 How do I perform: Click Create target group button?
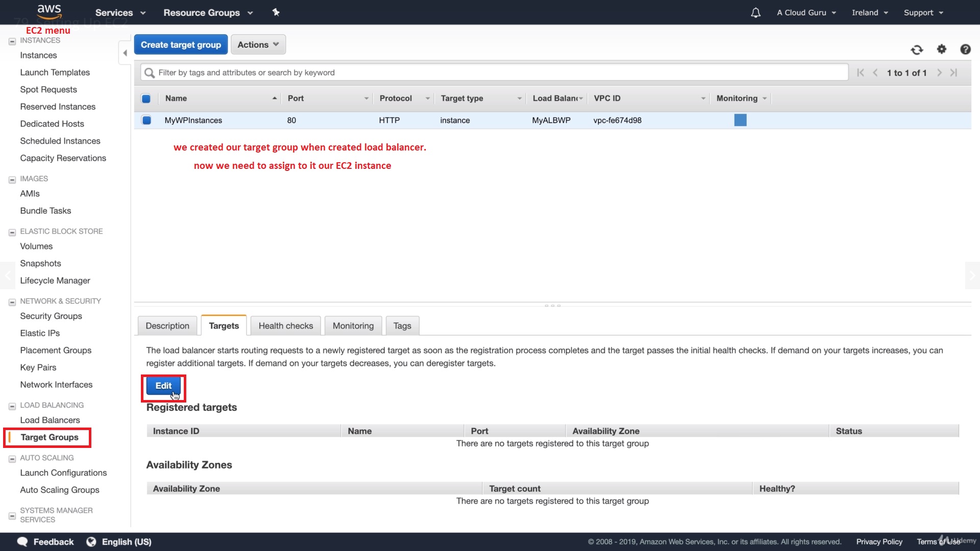(181, 44)
